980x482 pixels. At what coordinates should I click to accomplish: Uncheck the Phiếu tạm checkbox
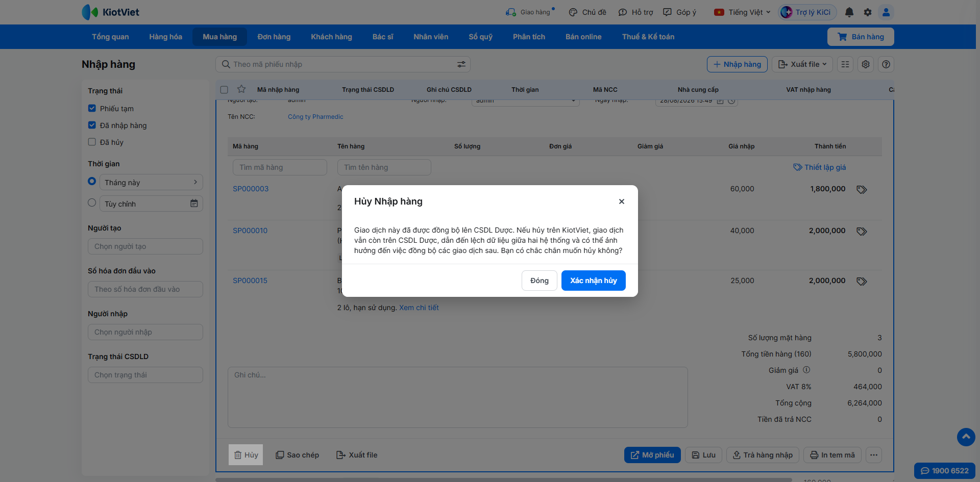tap(92, 108)
